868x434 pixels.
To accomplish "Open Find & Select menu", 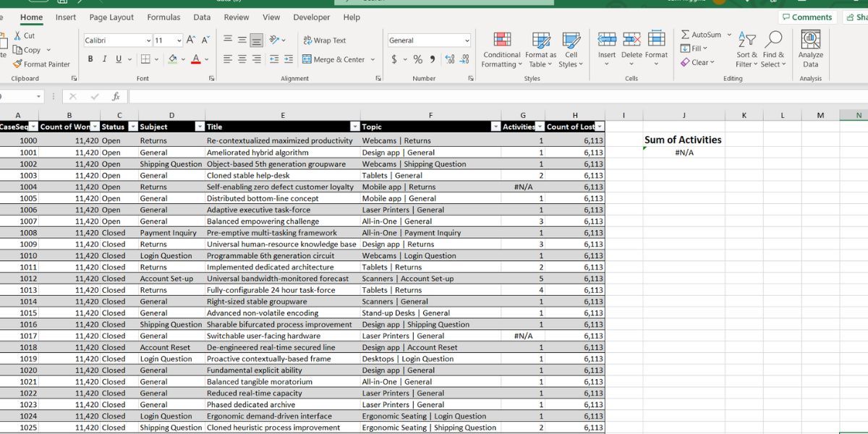I will pyautogui.click(x=773, y=49).
